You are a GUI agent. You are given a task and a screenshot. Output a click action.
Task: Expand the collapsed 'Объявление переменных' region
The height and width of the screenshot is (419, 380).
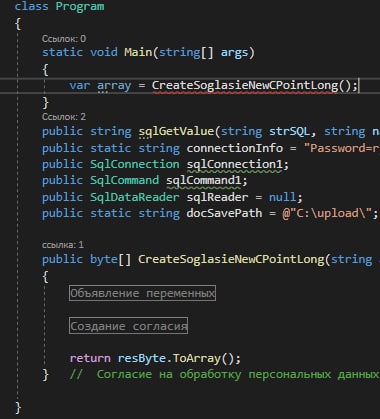(x=142, y=293)
